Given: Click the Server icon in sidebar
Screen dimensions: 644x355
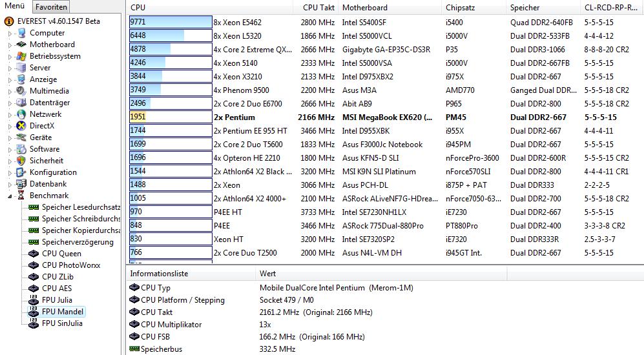Looking at the screenshot, I should tap(21, 68).
